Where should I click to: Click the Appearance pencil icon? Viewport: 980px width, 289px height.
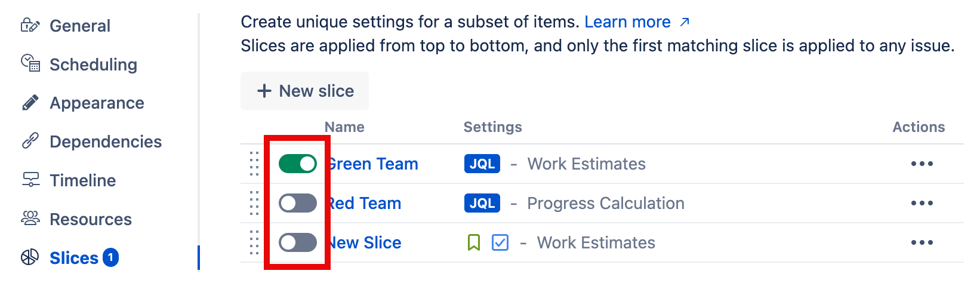point(30,103)
